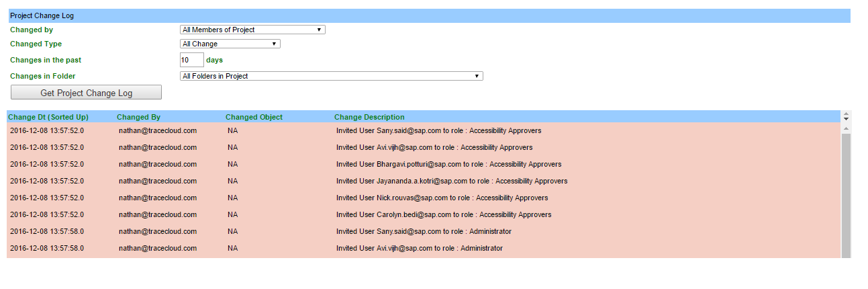Select the Avi.vijh Administrator row
This screenshot has width=868, height=289.
pyautogui.click(x=423, y=248)
